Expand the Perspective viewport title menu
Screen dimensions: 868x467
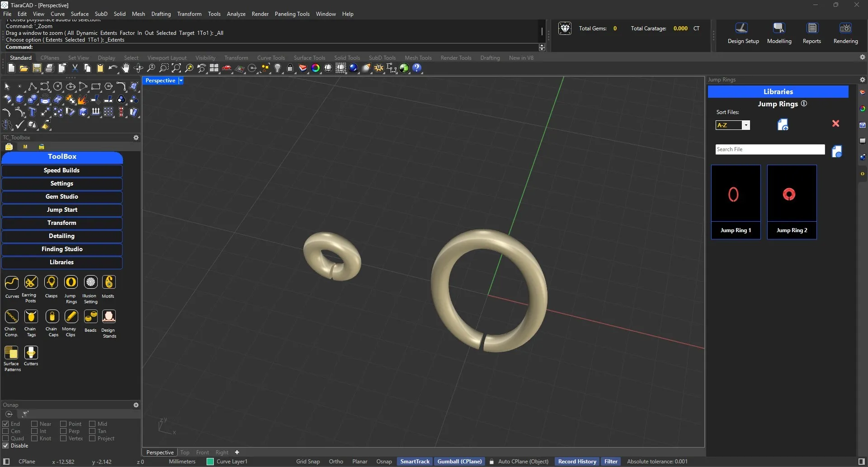pyautogui.click(x=181, y=81)
